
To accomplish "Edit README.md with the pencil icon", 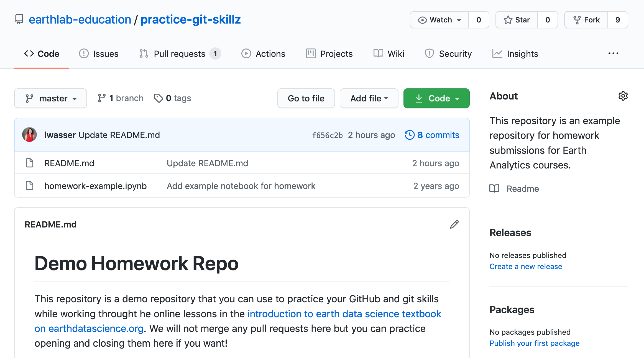I will (454, 224).
